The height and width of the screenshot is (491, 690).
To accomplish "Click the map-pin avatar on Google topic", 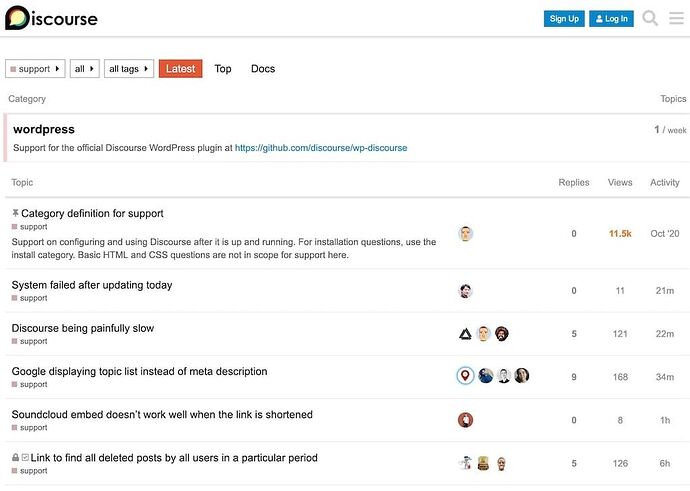I will pos(465,376).
